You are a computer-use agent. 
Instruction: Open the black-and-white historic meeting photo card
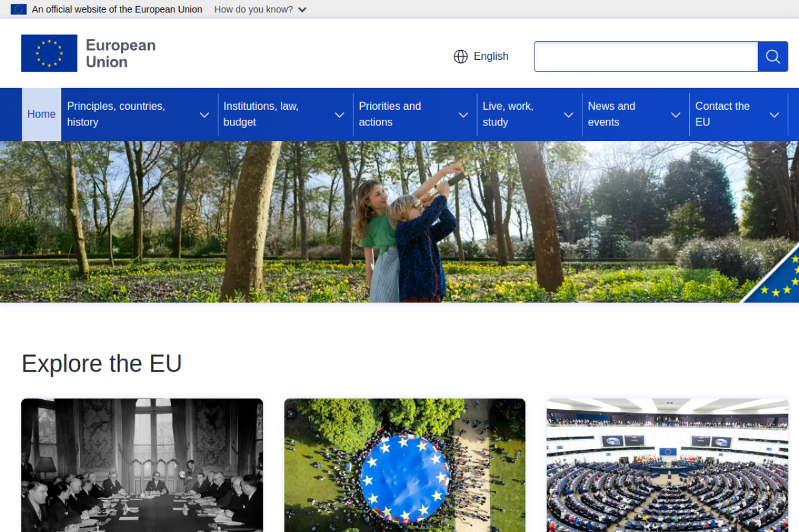(142, 465)
